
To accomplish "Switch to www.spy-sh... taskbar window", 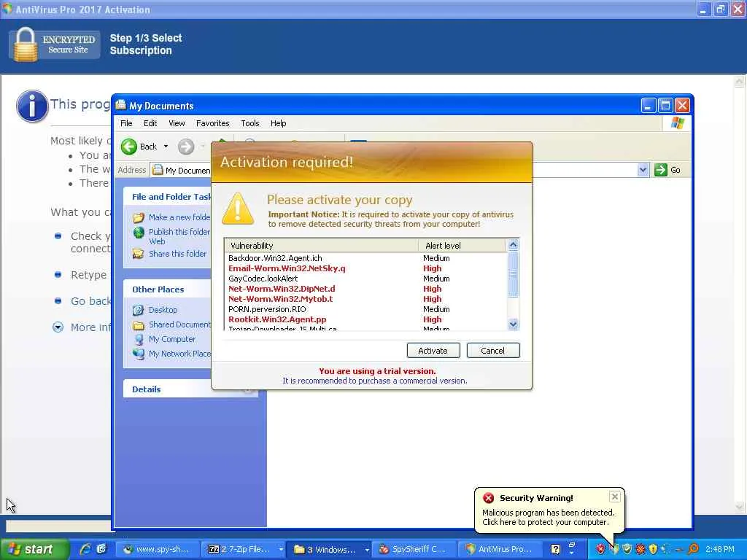I will [157, 549].
